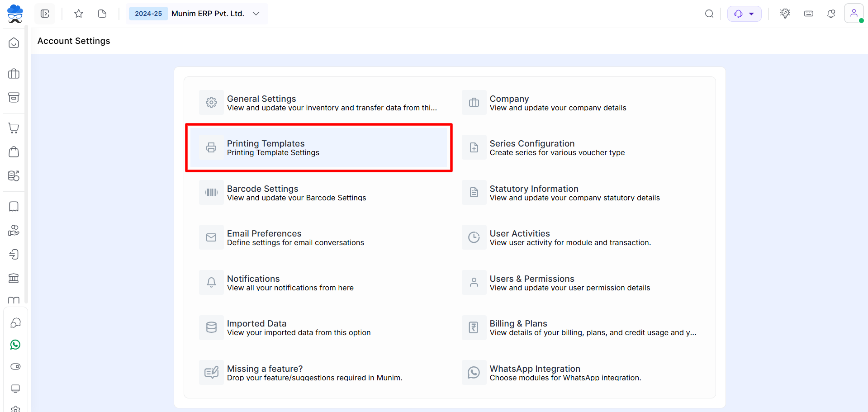
Task: Open the user profile menu
Action: click(854, 14)
